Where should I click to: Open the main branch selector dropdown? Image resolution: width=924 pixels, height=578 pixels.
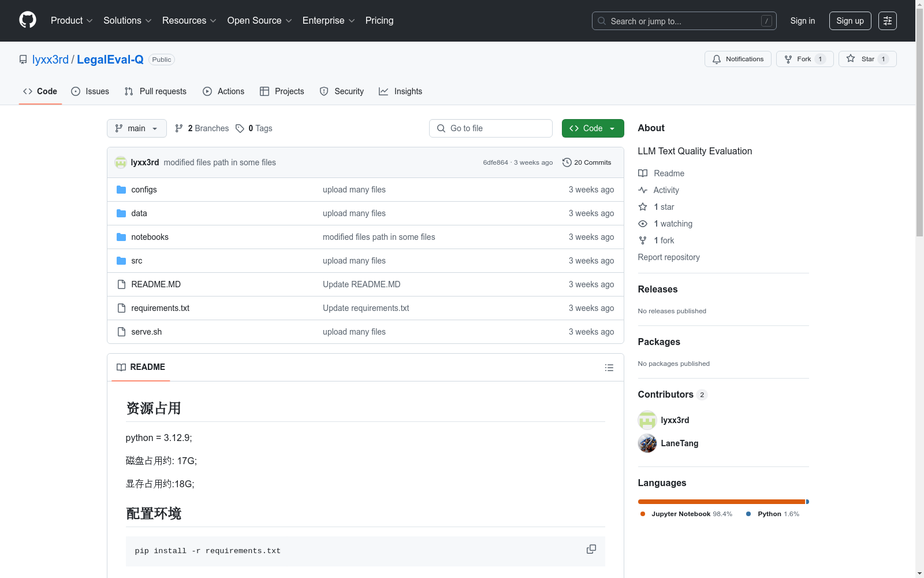(x=137, y=128)
